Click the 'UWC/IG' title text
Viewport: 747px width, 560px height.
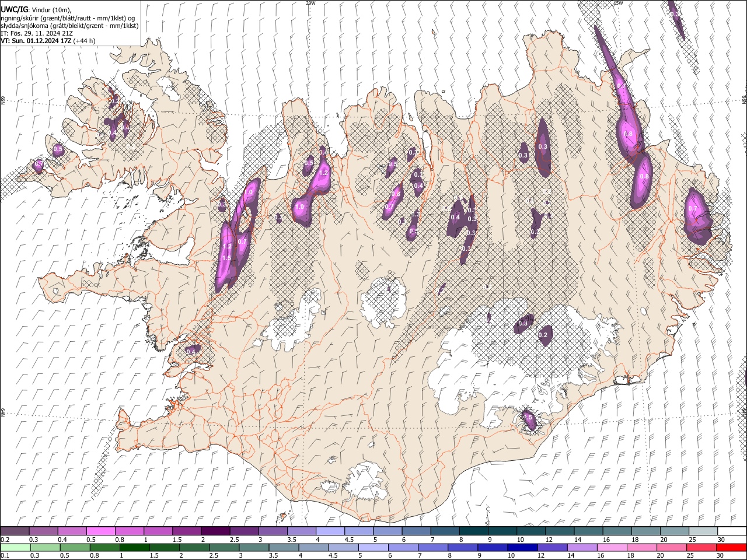click(14, 10)
